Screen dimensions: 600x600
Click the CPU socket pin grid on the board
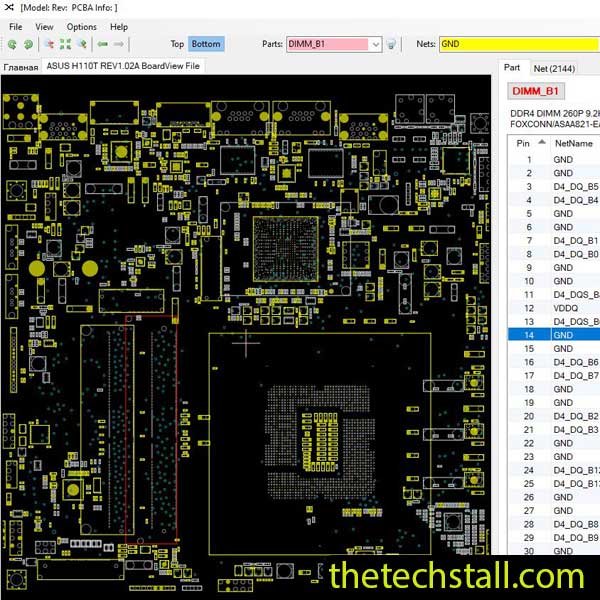[x=320, y=442]
